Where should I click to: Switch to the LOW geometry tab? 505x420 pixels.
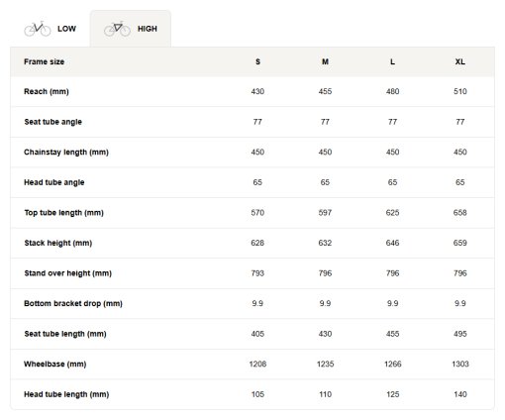[x=50, y=29]
